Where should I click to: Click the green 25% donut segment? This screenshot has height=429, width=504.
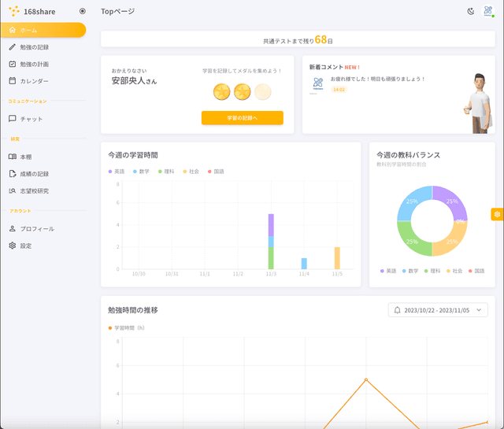pyautogui.click(x=412, y=242)
